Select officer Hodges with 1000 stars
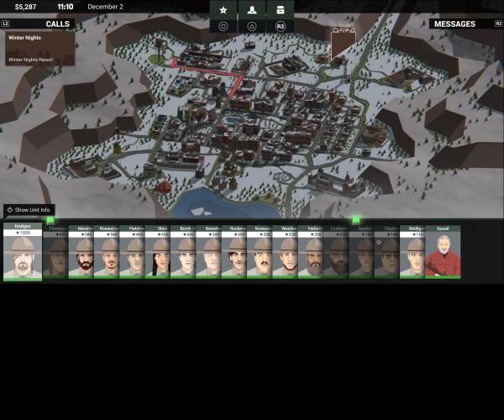This screenshot has height=420, width=504. pyautogui.click(x=23, y=252)
